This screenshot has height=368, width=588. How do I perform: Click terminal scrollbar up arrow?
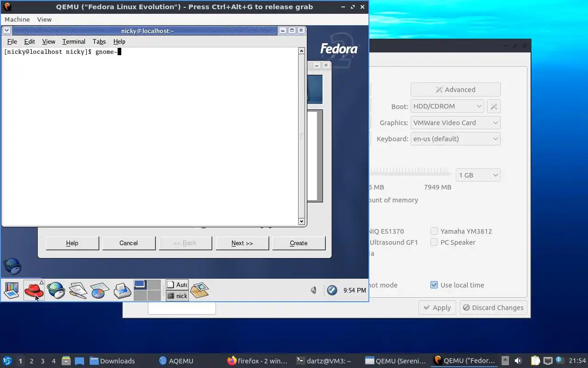tap(301, 51)
